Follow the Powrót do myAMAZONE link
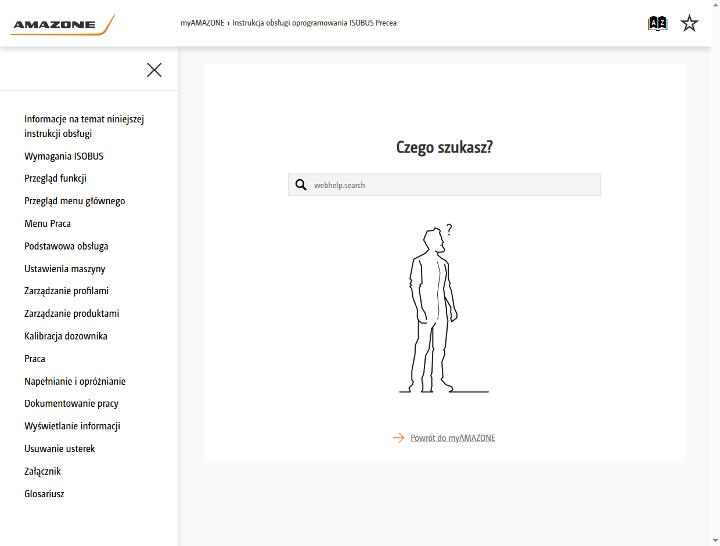The height and width of the screenshot is (546, 720). (453, 438)
